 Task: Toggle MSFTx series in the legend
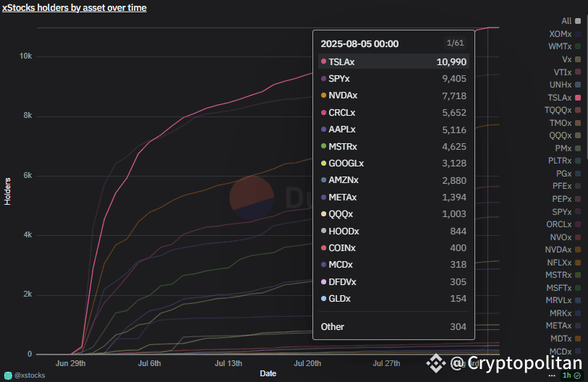pos(563,288)
